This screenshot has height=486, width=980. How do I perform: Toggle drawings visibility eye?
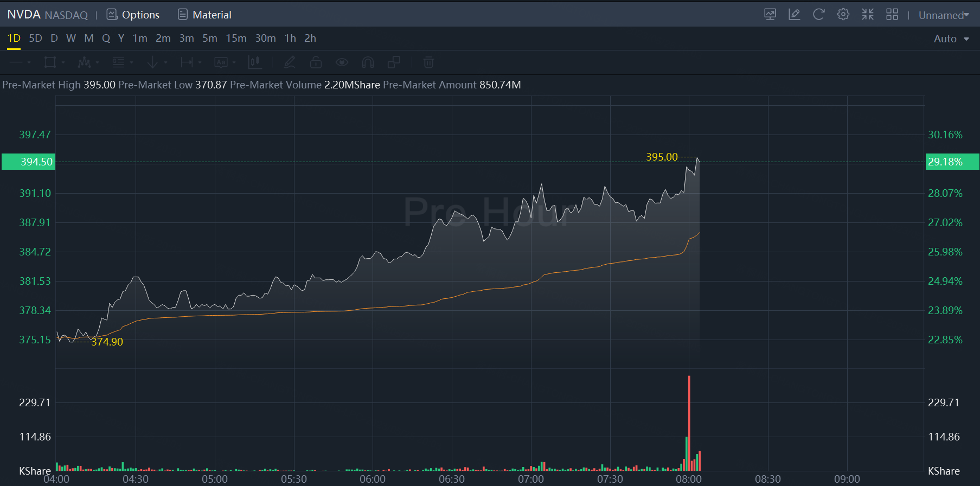click(342, 62)
